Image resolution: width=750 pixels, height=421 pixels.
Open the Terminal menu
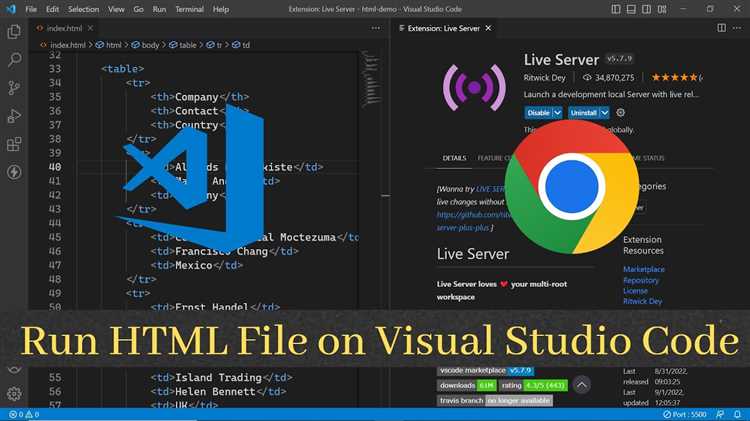point(189,9)
